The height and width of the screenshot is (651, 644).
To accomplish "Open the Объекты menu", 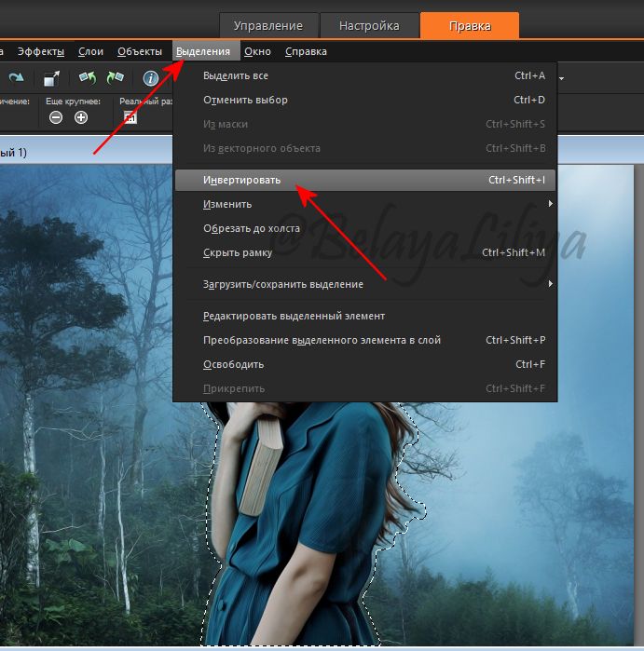I will [140, 51].
